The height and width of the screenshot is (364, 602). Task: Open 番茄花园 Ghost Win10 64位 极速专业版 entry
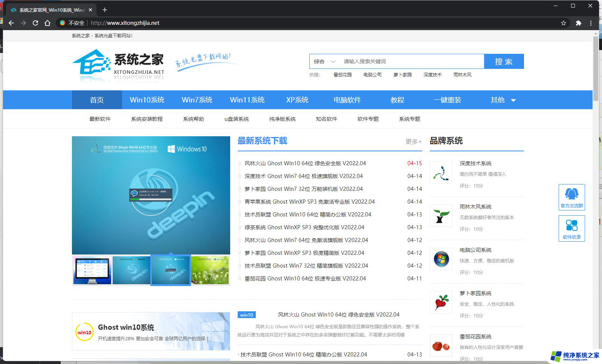(305, 279)
